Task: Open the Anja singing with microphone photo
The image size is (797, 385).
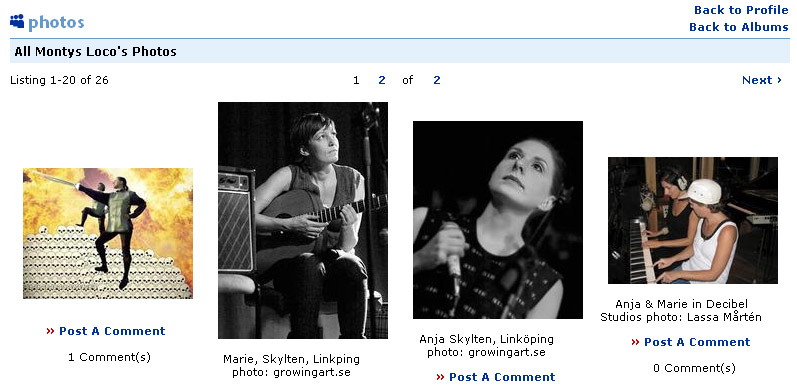Action: click(498, 220)
